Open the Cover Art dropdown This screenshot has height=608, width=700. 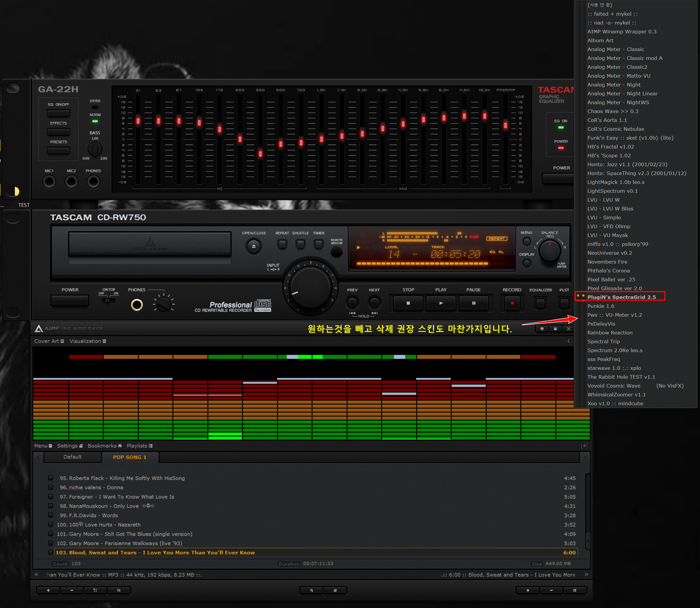(x=49, y=341)
